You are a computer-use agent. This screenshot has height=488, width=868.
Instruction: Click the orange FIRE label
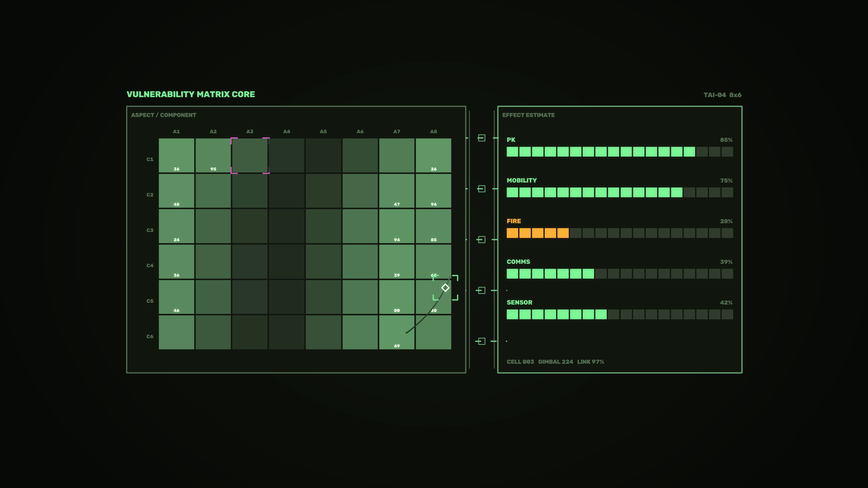point(514,221)
